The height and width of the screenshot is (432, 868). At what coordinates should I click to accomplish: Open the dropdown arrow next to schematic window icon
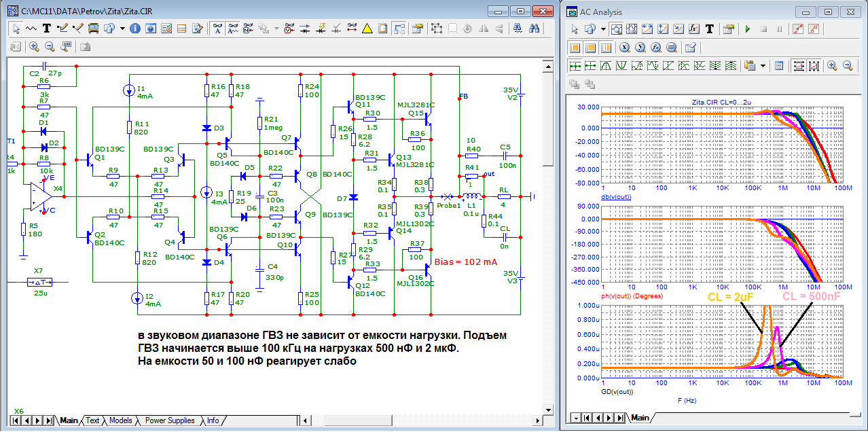122,29
